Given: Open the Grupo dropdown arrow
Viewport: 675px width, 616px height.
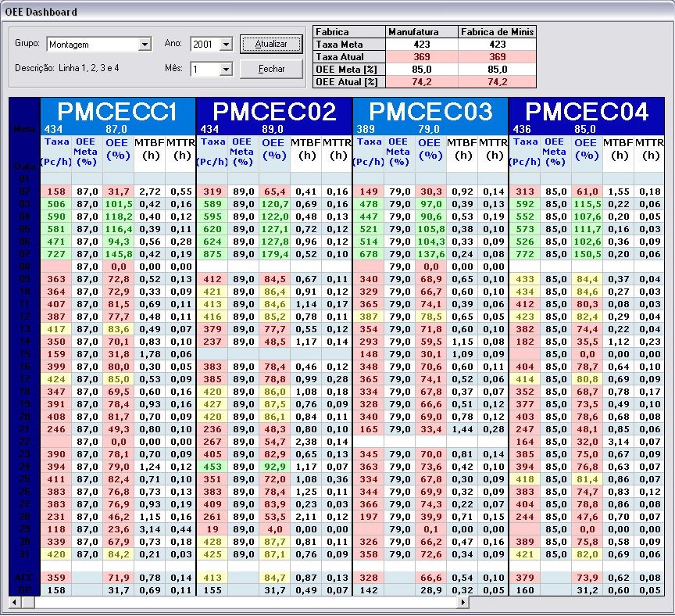Looking at the screenshot, I should [x=145, y=45].
